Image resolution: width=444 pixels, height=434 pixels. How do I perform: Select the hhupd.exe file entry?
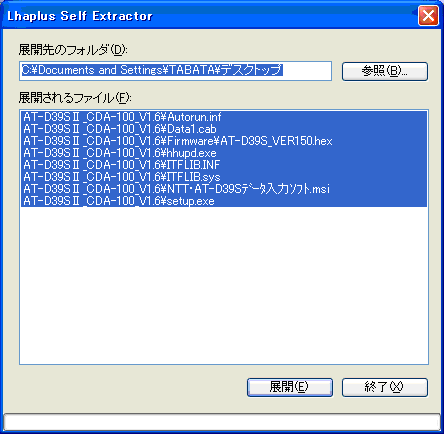click(224, 153)
